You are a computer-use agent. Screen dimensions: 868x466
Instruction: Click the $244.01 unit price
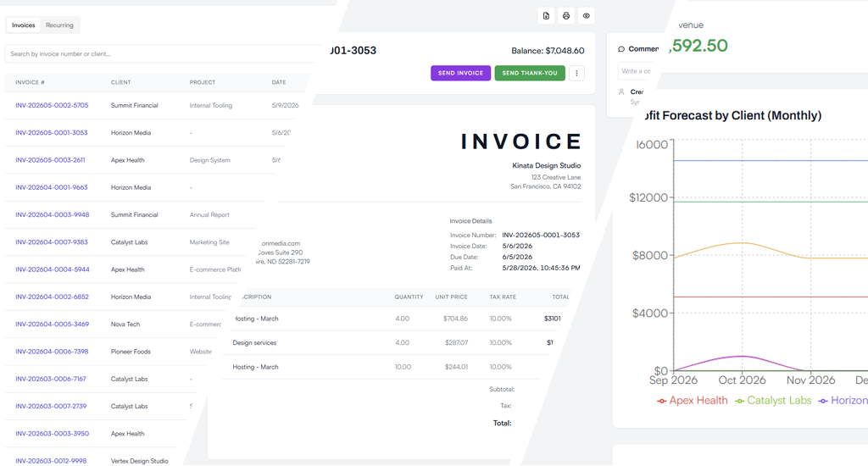[457, 367]
